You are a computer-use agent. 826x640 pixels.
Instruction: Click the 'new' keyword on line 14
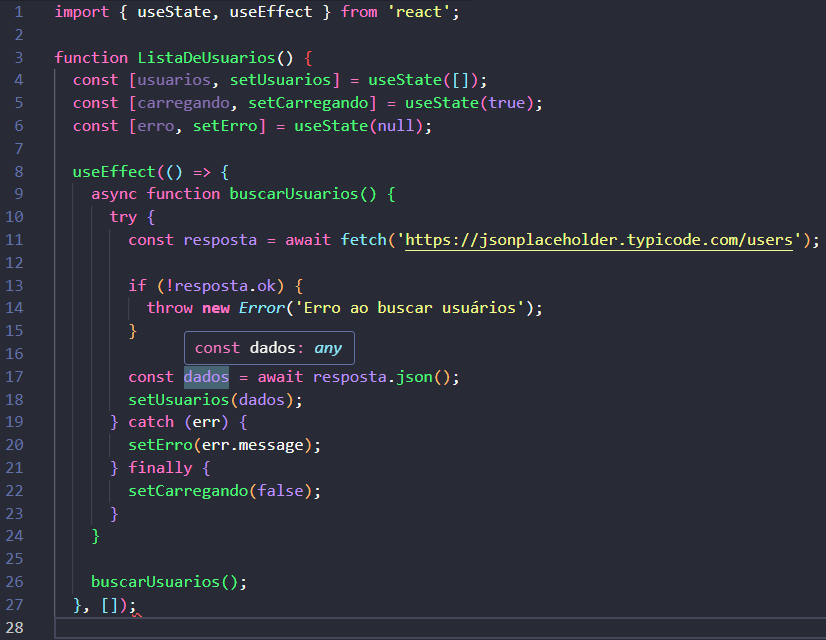pyautogui.click(x=216, y=308)
